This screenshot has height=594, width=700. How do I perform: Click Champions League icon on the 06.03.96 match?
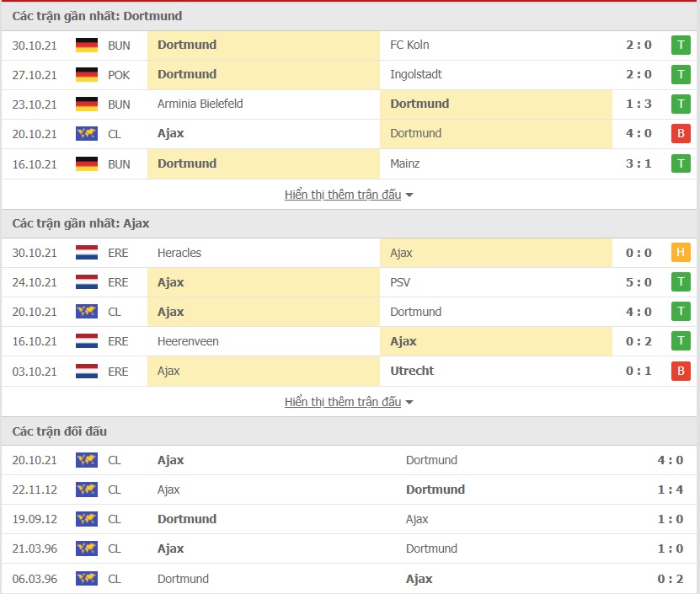pyautogui.click(x=86, y=579)
